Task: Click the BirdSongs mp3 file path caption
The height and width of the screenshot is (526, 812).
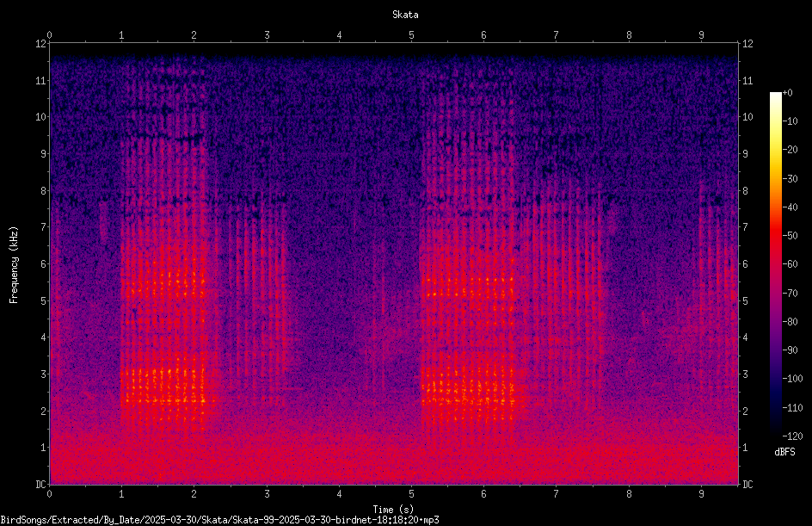Action: (x=219, y=520)
